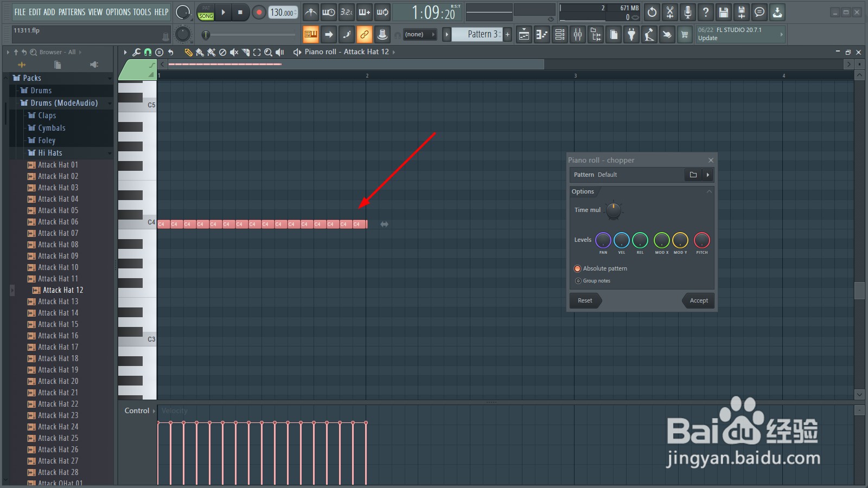Viewport: 868px width, 488px height.
Task: Open the piano roll view icon
Action: 541,35
